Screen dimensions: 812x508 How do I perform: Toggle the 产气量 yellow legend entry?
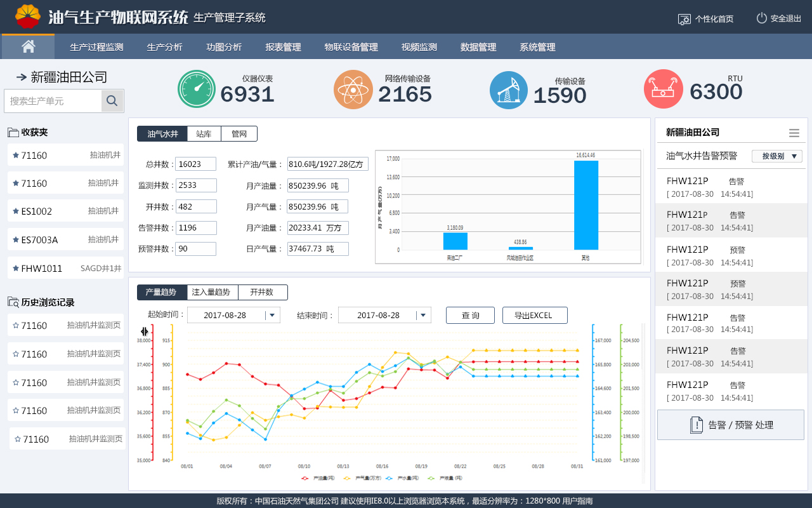point(362,478)
